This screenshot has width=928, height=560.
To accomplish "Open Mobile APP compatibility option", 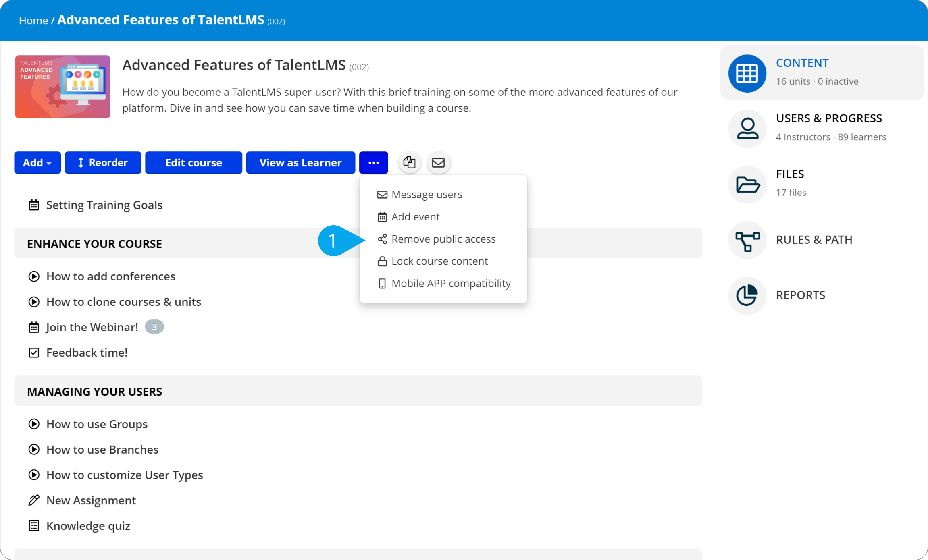I will [x=451, y=283].
